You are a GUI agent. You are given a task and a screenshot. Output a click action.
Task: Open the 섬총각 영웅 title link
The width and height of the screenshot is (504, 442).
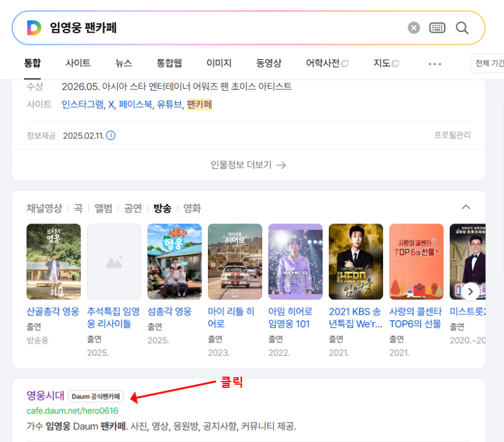tap(169, 311)
